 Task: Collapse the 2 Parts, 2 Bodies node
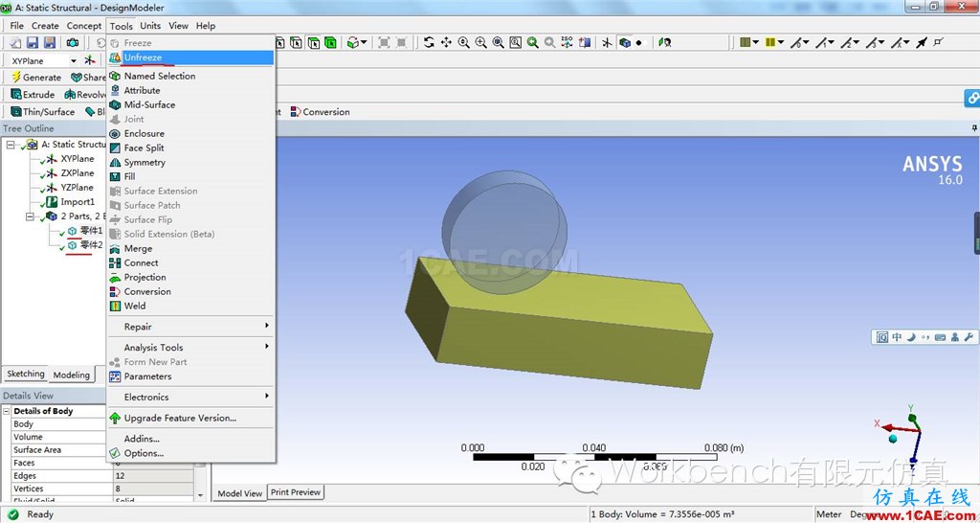click(x=30, y=216)
